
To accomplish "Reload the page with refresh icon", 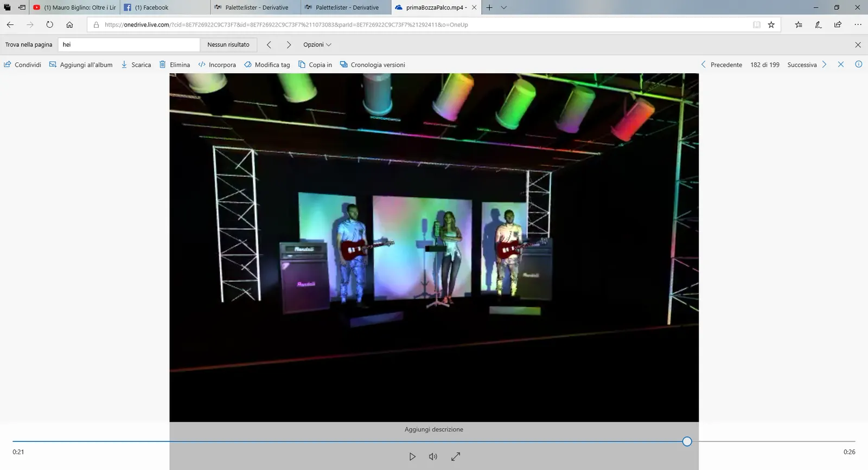I will [49, 24].
